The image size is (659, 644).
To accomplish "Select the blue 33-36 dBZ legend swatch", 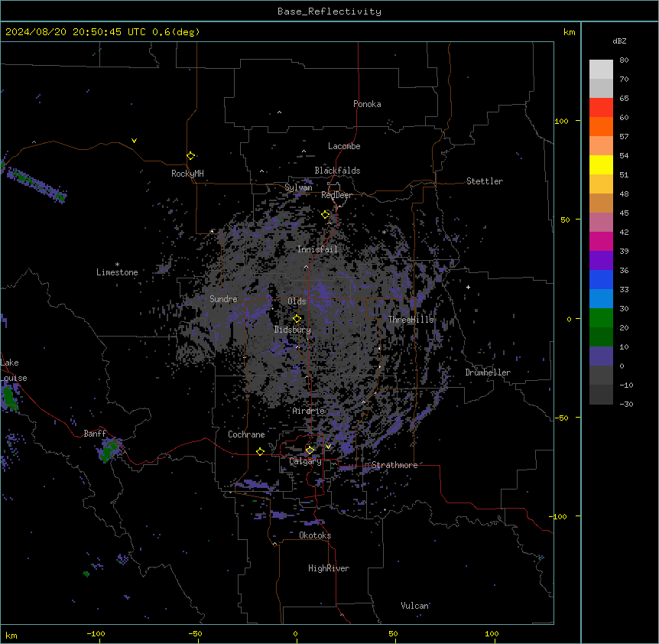I will [x=601, y=279].
